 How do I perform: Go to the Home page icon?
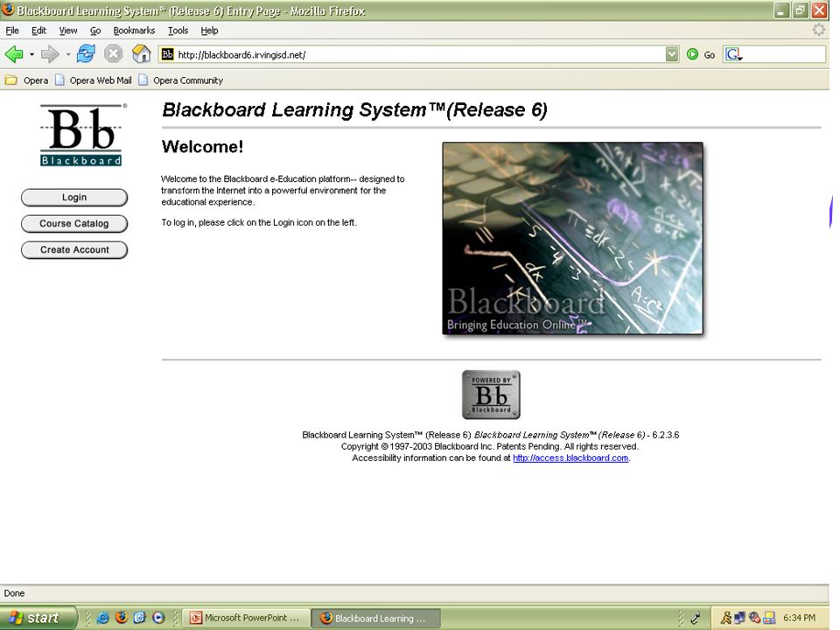[142, 53]
